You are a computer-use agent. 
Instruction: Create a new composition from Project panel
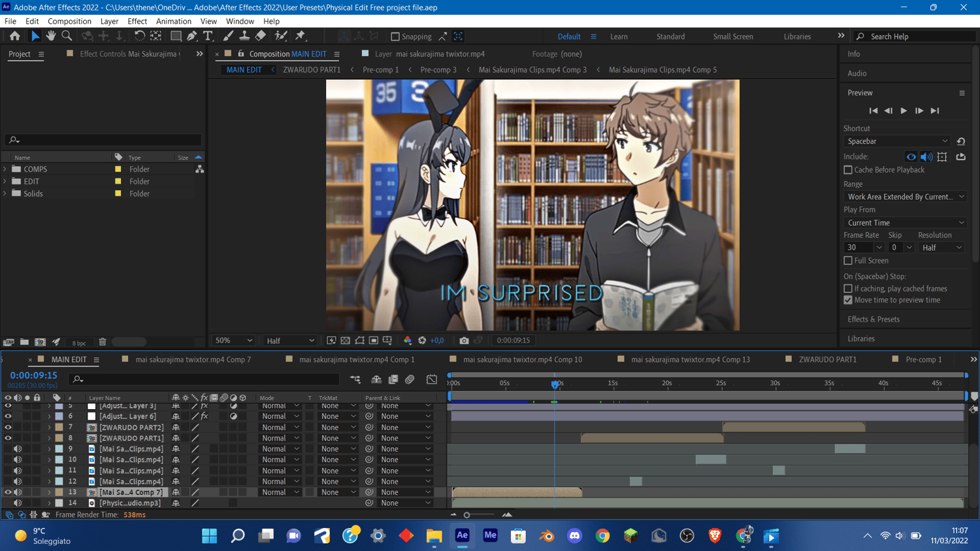click(40, 342)
